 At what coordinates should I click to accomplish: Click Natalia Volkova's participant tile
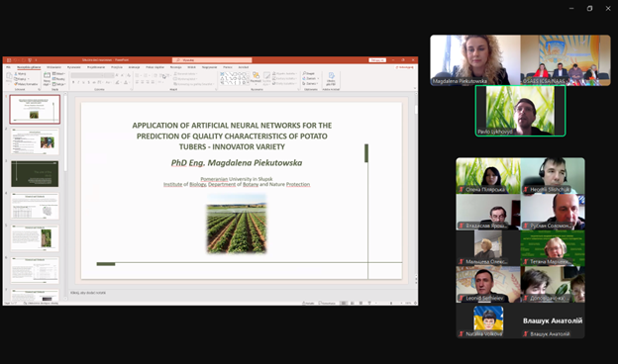tap(488, 320)
